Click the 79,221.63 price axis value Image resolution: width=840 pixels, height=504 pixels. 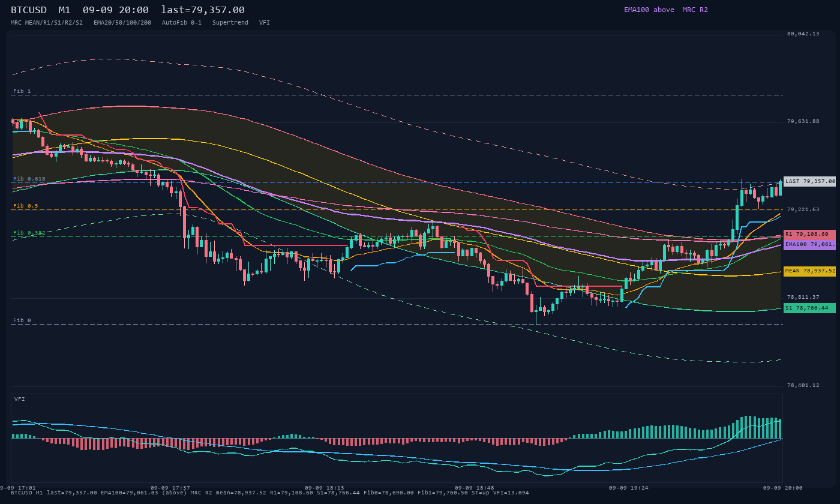click(x=803, y=209)
